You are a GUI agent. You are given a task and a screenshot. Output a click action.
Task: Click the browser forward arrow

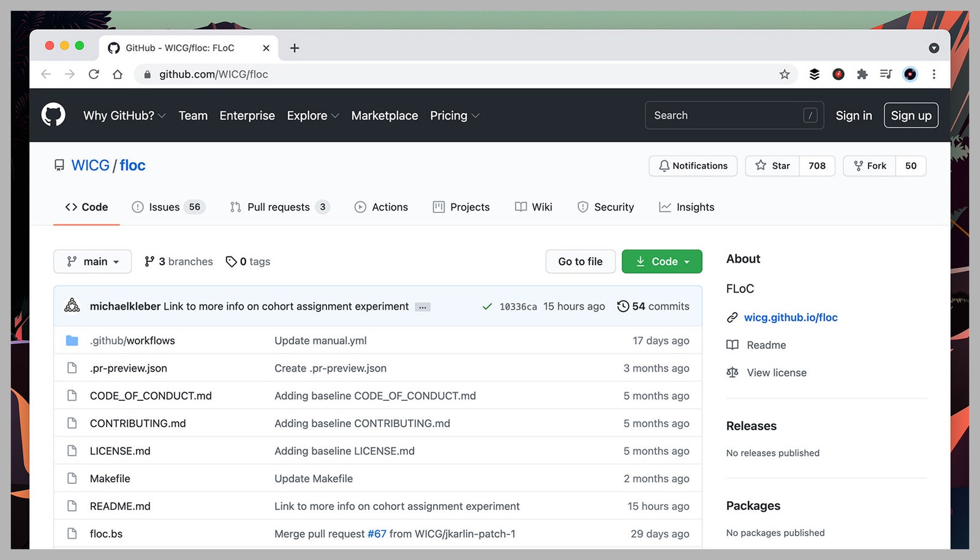tap(70, 74)
